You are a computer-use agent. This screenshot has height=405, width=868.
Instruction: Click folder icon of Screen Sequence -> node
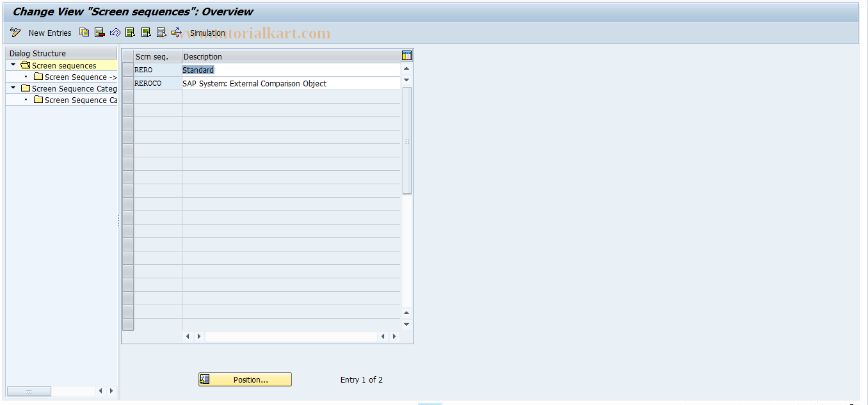pos(38,77)
